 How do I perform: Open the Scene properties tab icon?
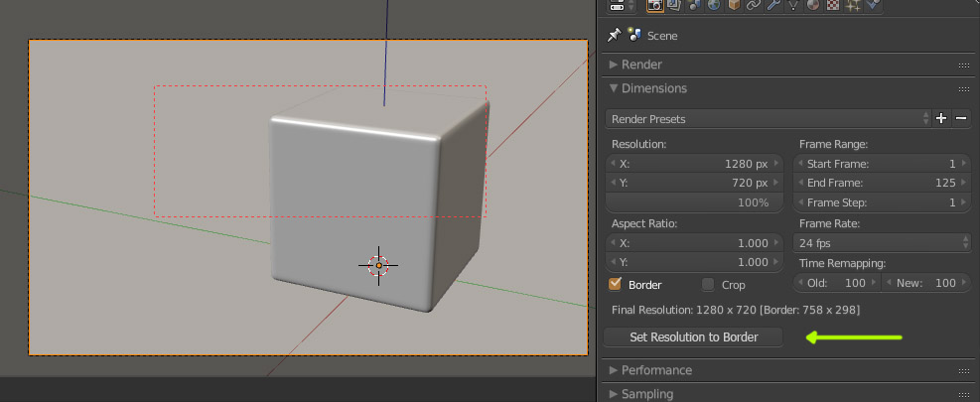click(693, 4)
